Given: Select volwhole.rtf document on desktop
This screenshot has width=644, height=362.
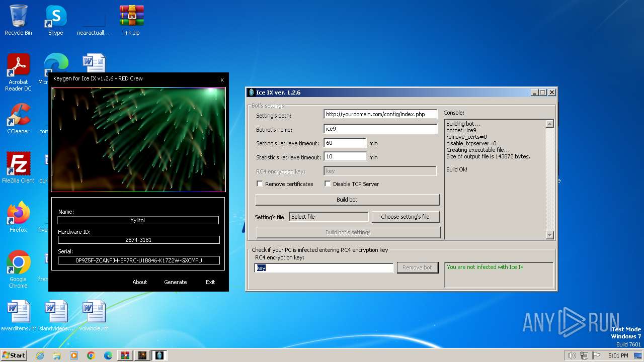Looking at the screenshot, I should [94, 315].
